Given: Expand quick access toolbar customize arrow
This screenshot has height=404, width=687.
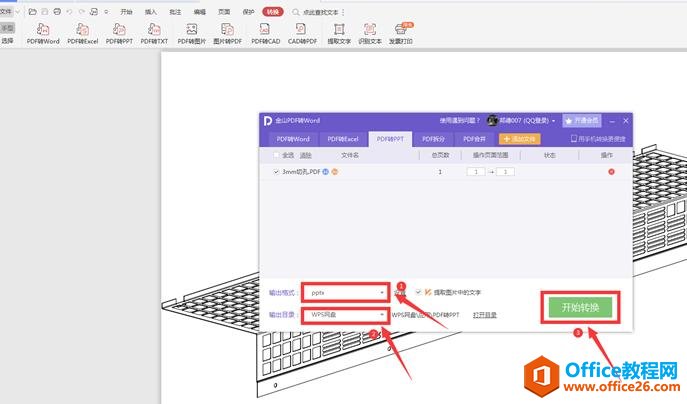Looking at the screenshot, I should 106,12.
